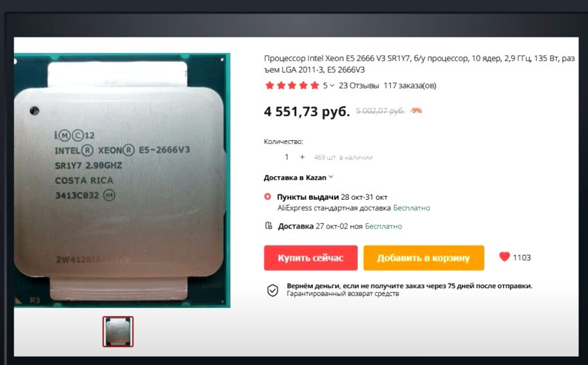Viewport: 588px width, 365px height.
Task: Click the quantity field showing 1
Action: coord(287,157)
